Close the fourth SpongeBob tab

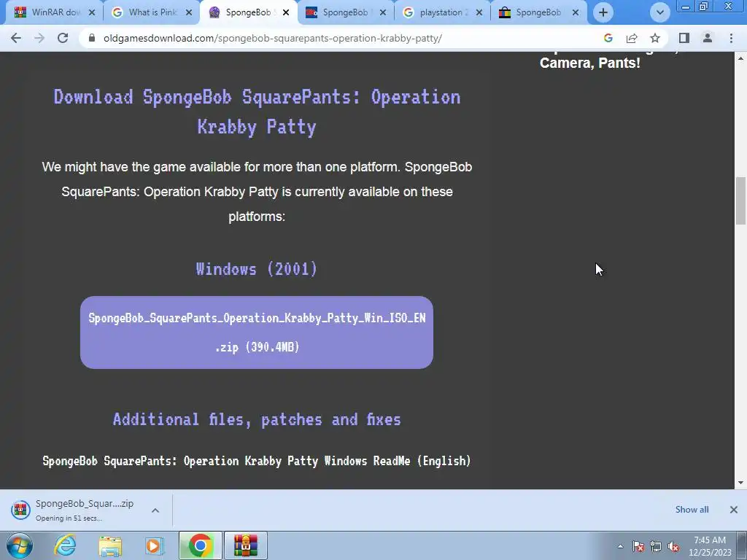(383, 12)
